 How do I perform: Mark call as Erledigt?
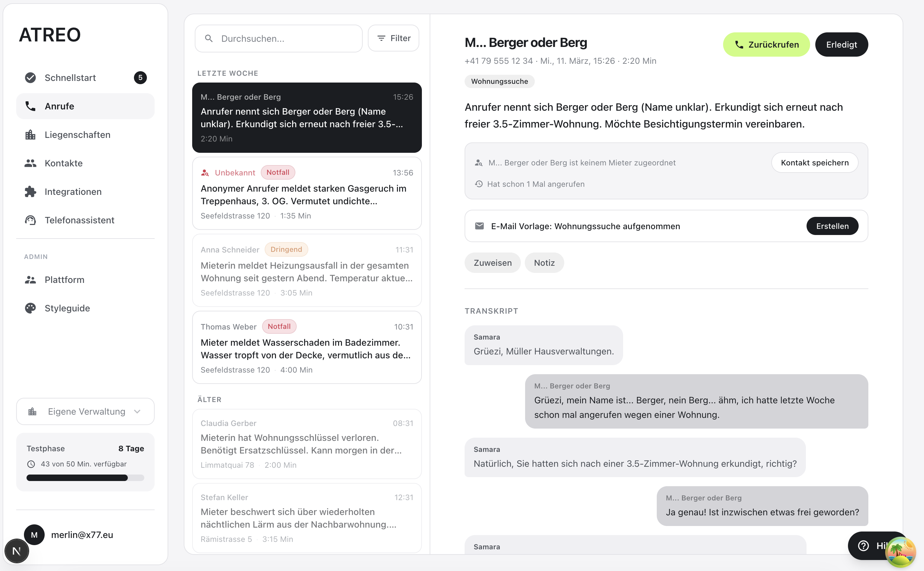point(841,45)
